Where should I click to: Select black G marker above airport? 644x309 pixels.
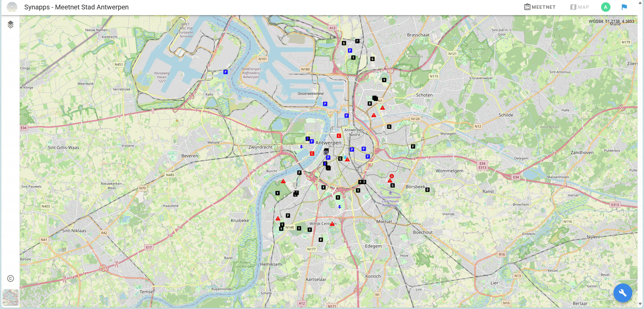(392, 186)
